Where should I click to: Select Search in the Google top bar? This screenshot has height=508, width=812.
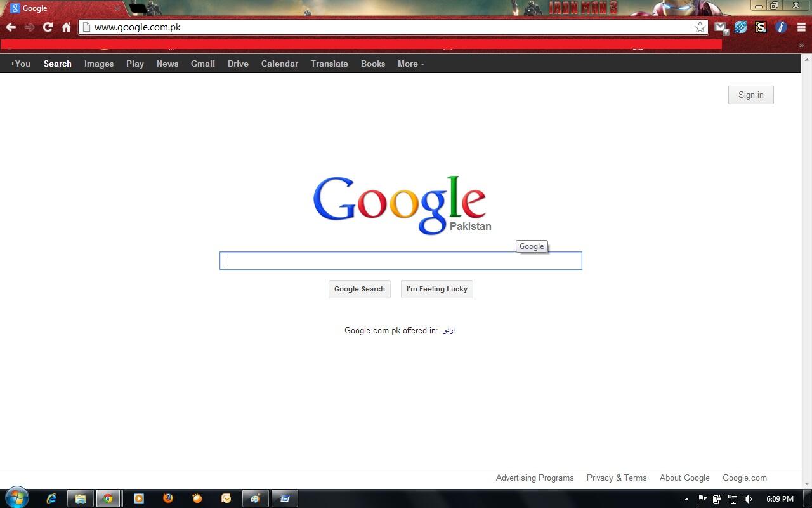[58, 63]
